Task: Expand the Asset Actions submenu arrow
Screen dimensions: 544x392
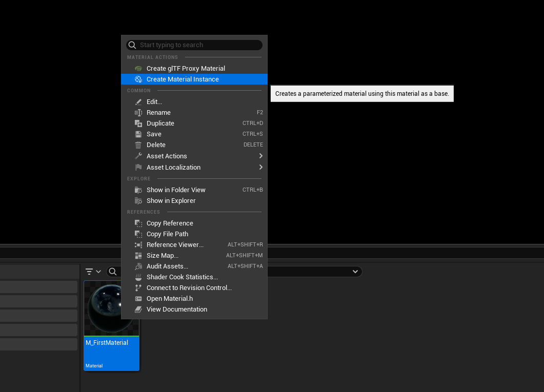Action: 261,156
